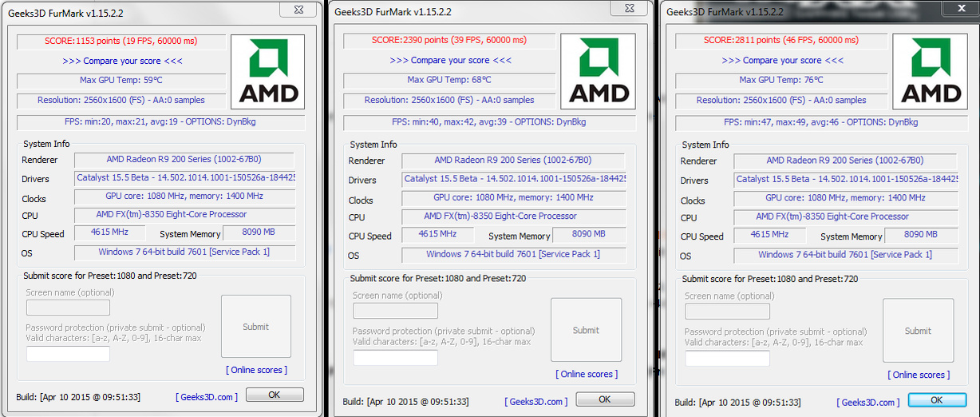Click 'FPS: min:20, max:21, avg:19' line

[161, 122]
